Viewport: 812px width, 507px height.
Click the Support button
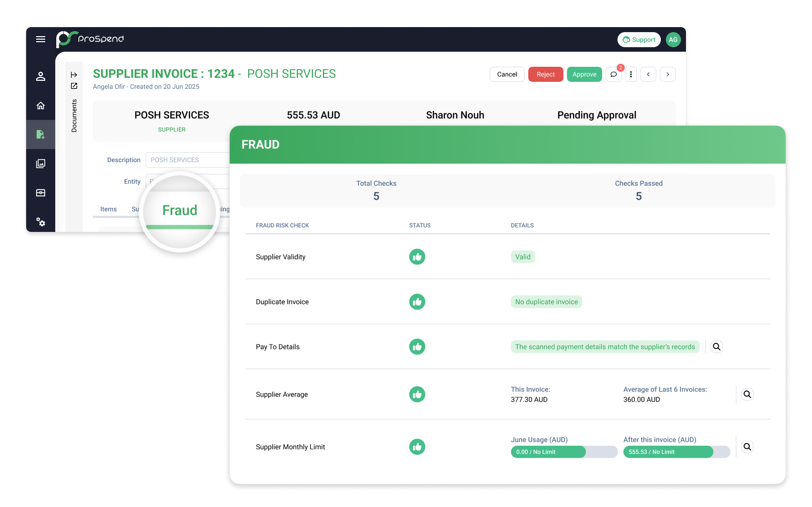coord(639,40)
